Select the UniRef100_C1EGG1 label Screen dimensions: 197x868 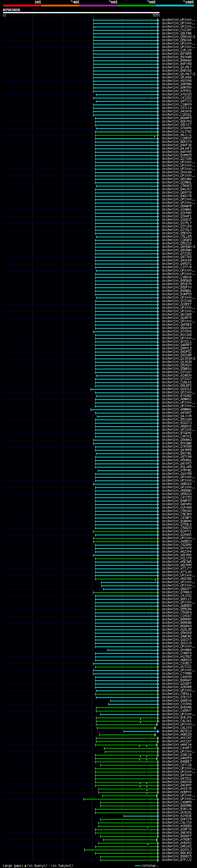pos(177,115)
